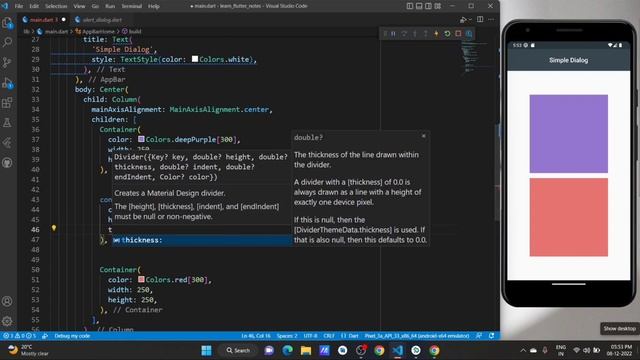Click the Colors.red[300] color swatch
Image resolution: width=640 pixels, height=360 pixels.
click(x=141, y=280)
